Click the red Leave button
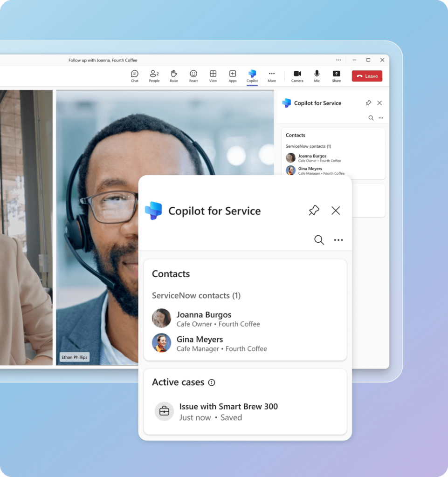 [x=367, y=75]
